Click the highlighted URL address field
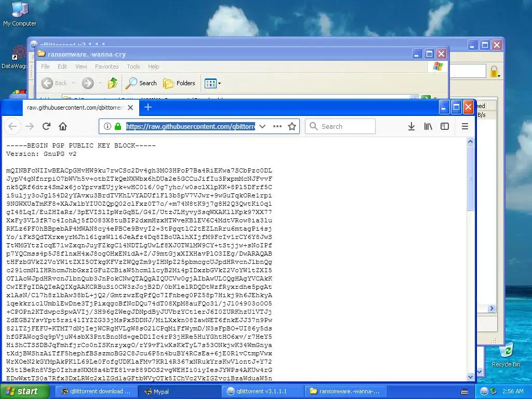 191,127
